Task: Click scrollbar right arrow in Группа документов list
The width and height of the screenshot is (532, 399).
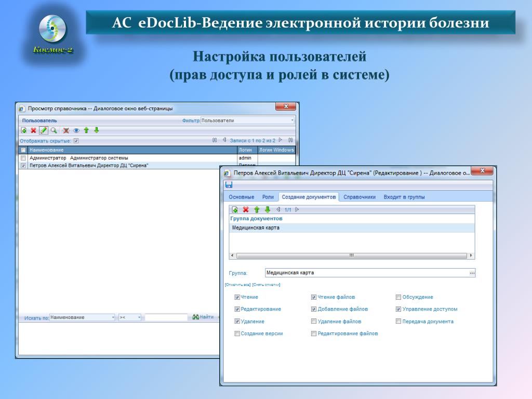Action: tap(471, 256)
